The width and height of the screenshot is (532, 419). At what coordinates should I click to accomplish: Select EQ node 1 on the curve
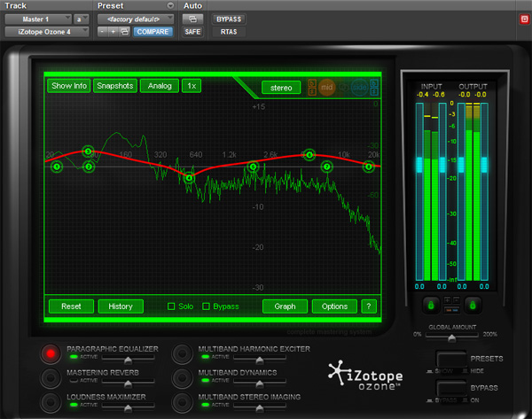pyautogui.click(x=57, y=167)
